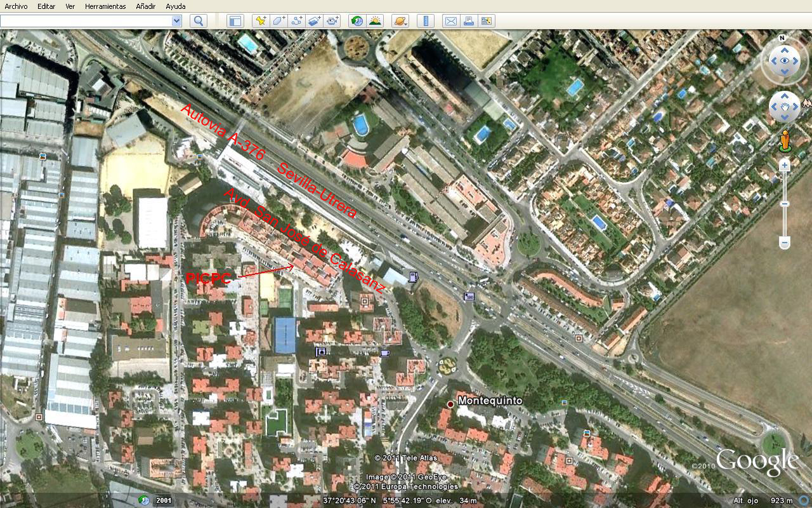The image size is (812, 508).
Task: Select the add polygon tool
Action: pyautogui.click(x=278, y=21)
